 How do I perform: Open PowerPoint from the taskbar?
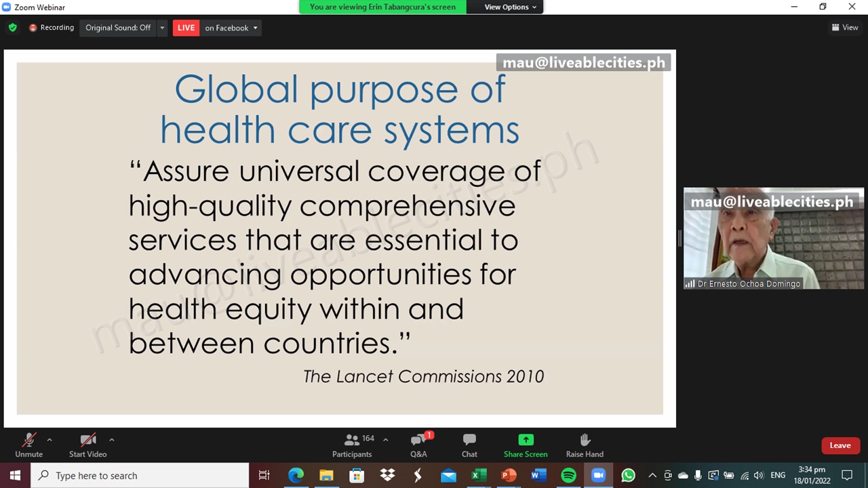[x=509, y=475]
